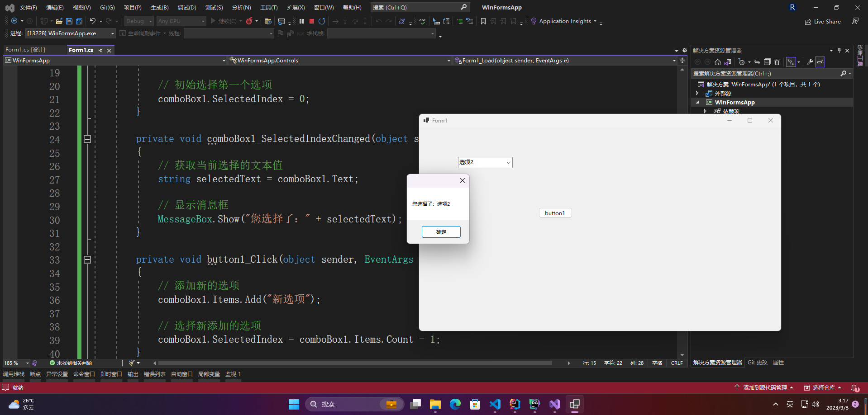Click the editor horizontal scrollbar
The image size is (868, 415).
point(355,363)
